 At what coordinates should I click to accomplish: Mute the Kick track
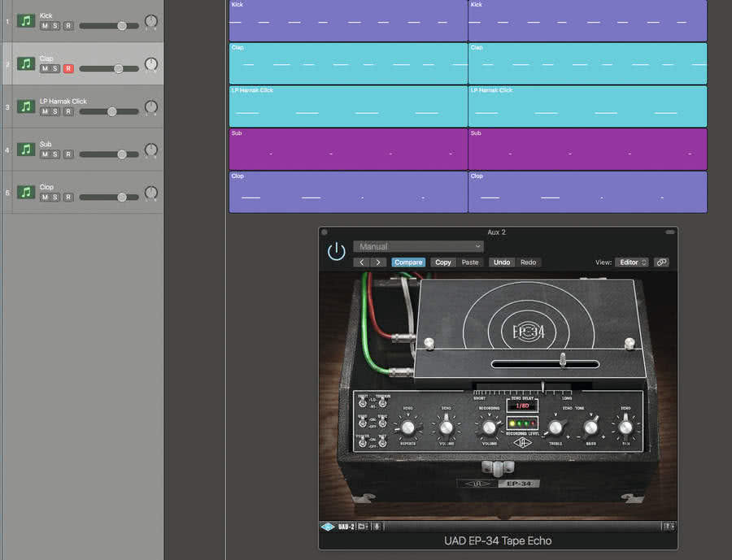(x=45, y=26)
